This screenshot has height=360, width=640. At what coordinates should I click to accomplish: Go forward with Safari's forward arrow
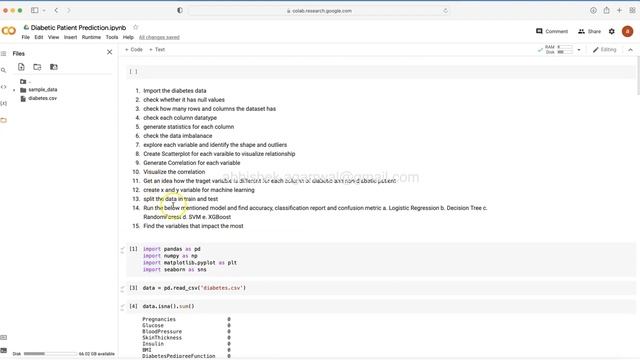69,10
